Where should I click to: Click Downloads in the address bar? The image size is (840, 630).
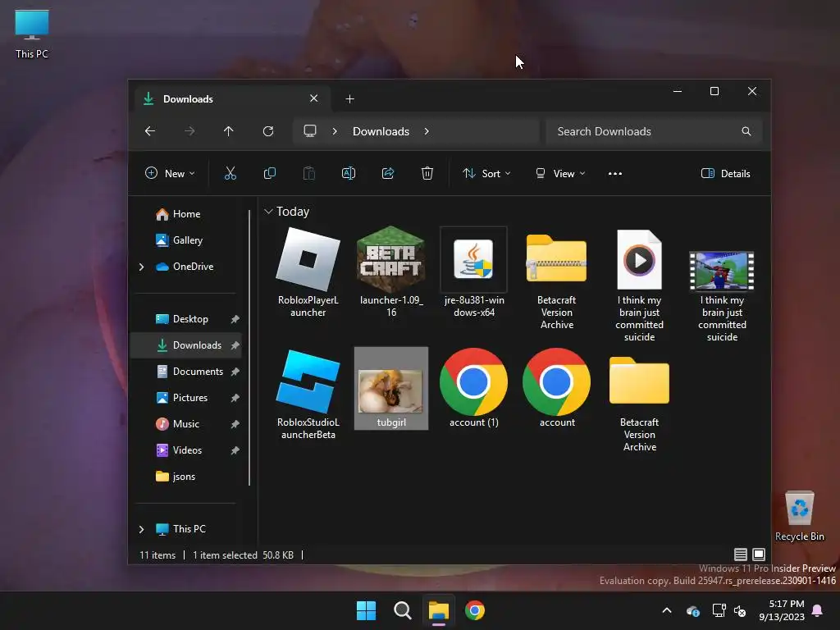click(381, 131)
